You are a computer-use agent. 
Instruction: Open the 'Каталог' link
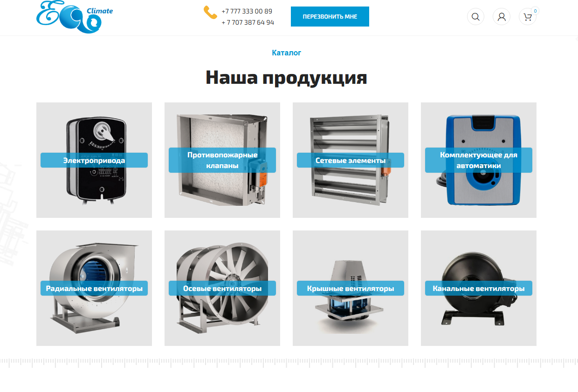click(287, 53)
